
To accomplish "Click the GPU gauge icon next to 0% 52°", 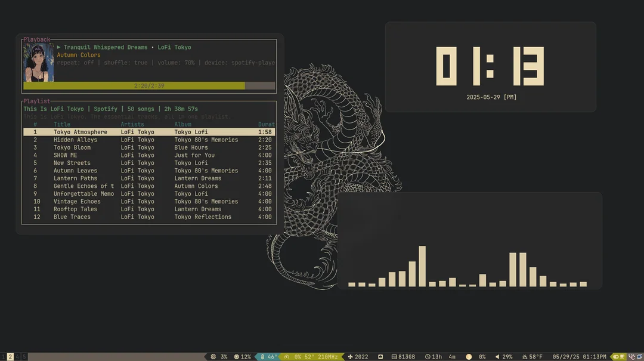I will coord(287,357).
